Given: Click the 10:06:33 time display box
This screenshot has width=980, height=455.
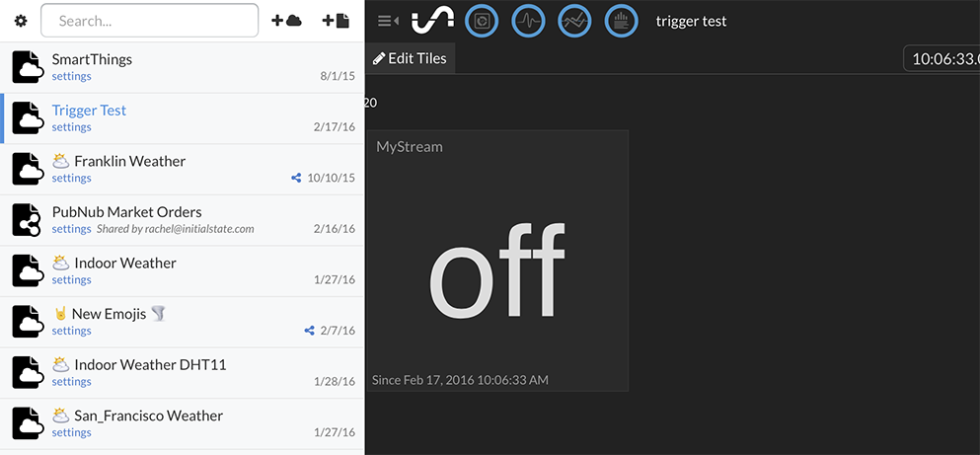Looking at the screenshot, I should pyautogui.click(x=942, y=58).
